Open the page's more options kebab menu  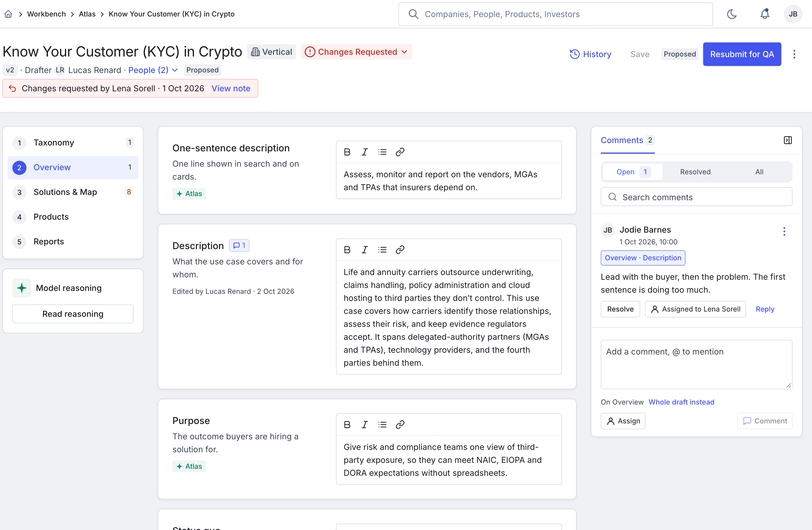794,54
